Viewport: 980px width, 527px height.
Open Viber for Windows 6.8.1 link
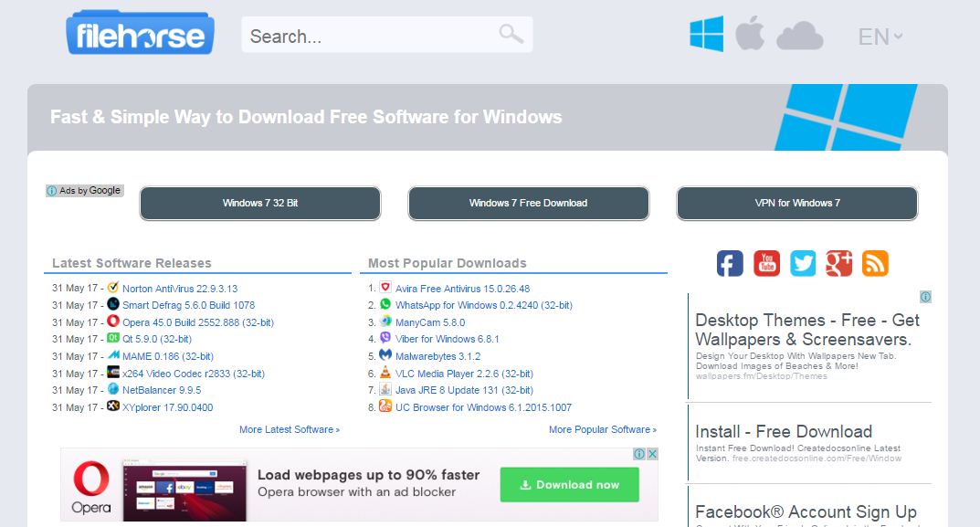[447, 339]
